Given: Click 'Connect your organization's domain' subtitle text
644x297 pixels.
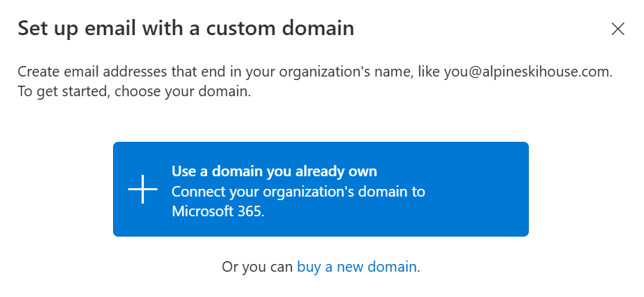Looking at the screenshot, I should pyautogui.click(x=298, y=192).
